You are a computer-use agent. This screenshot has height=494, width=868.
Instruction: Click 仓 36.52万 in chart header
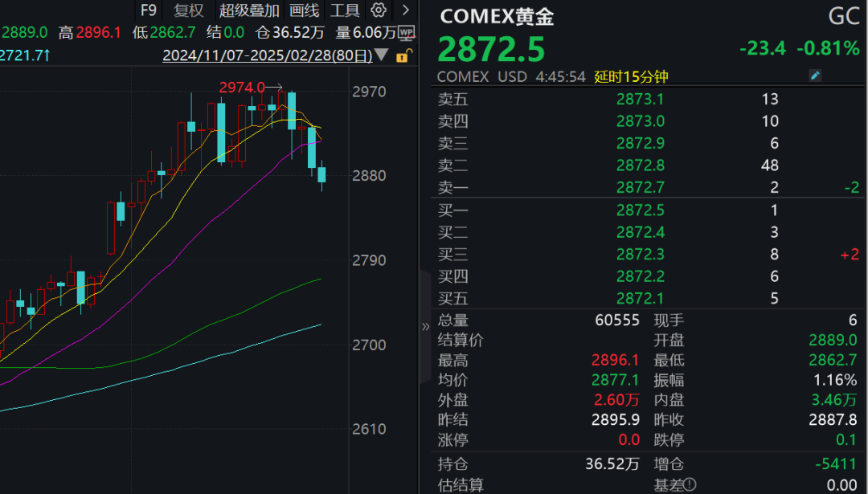coord(289,33)
